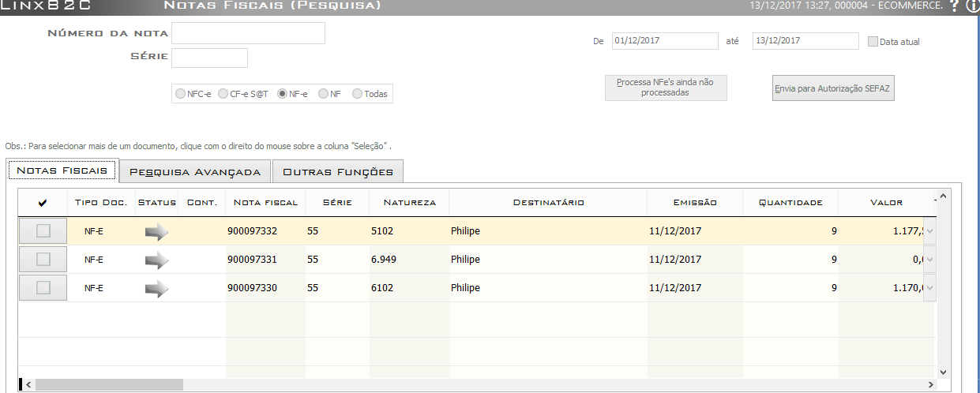The width and height of the screenshot is (980, 393).
Task: Select the NF-e radio option
Action: tap(282, 94)
